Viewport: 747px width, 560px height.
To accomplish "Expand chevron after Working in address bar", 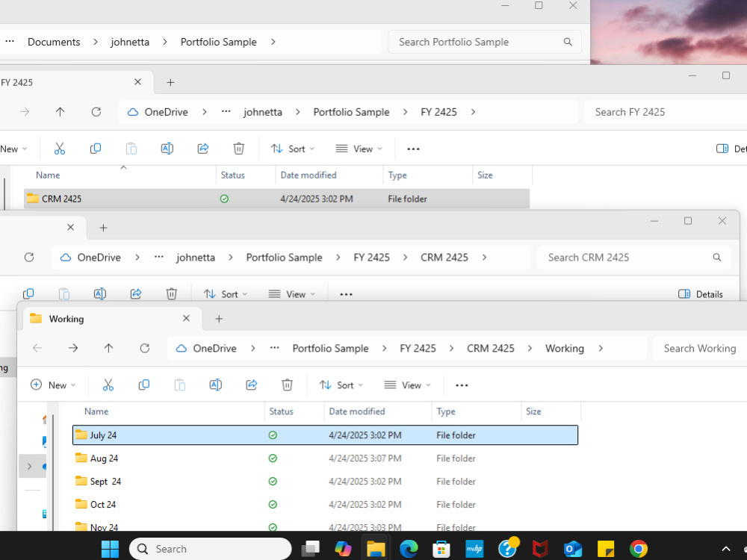I will point(601,348).
